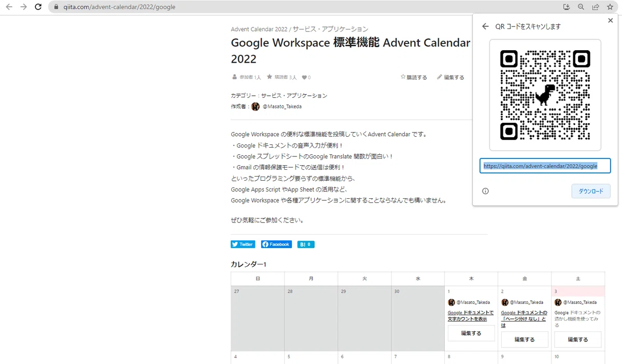Click the share icon in the address bar
Viewport: 622px width, 364px height.
[x=596, y=7]
